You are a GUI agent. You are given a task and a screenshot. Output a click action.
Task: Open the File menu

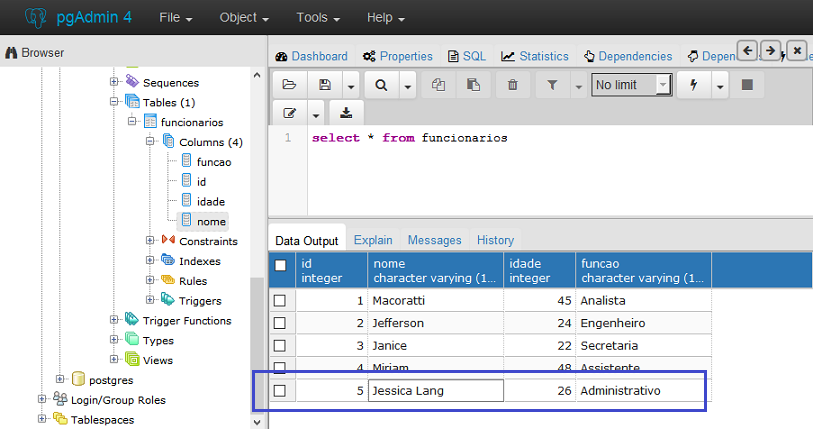[176, 18]
